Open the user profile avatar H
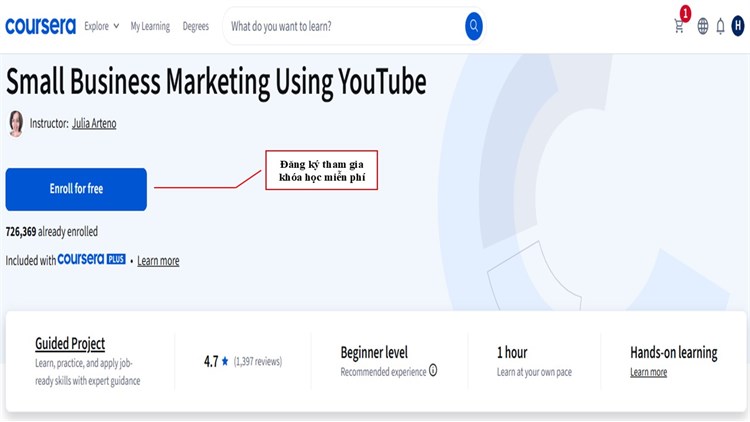The width and height of the screenshot is (750, 422). [738, 27]
